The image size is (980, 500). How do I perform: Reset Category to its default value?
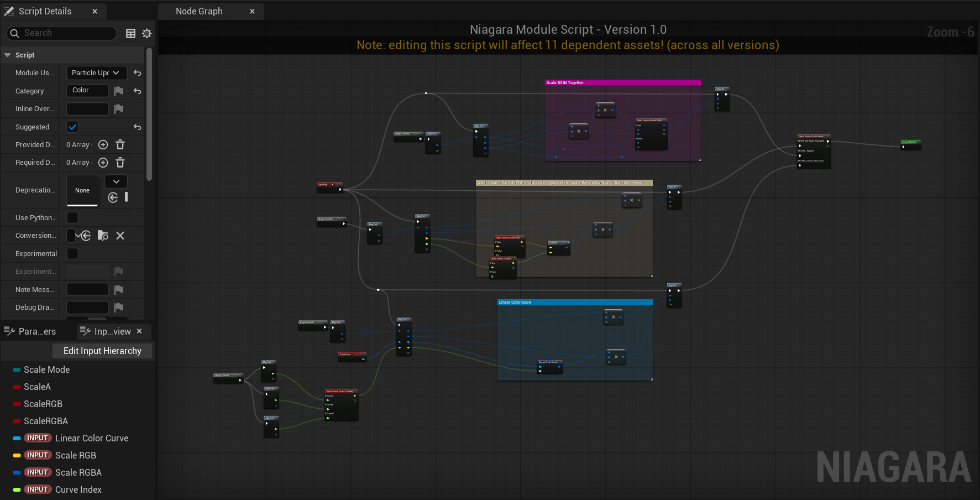pos(137,91)
